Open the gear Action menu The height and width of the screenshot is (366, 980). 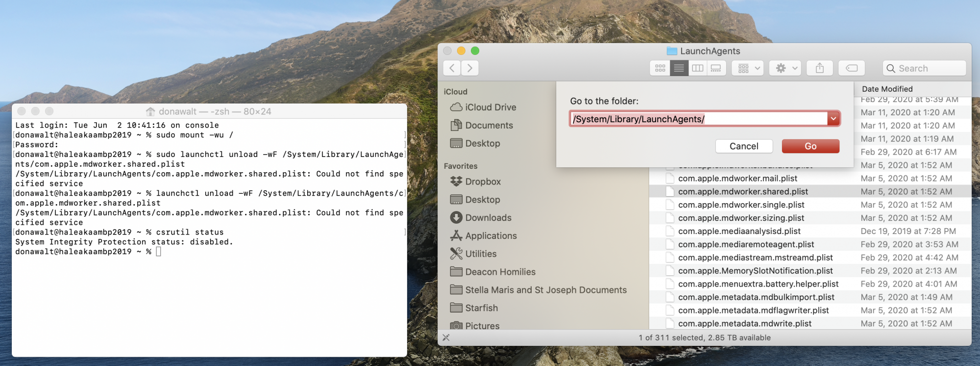point(785,68)
